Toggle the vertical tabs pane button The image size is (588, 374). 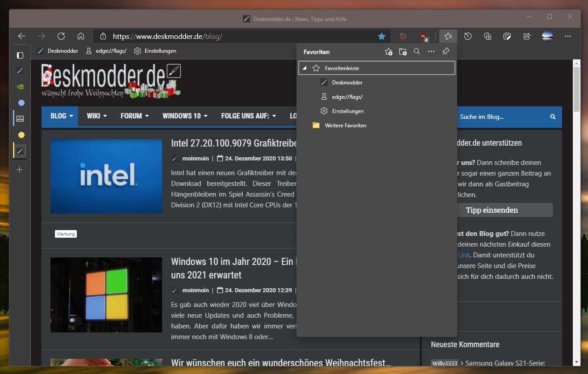tap(20, 55)
